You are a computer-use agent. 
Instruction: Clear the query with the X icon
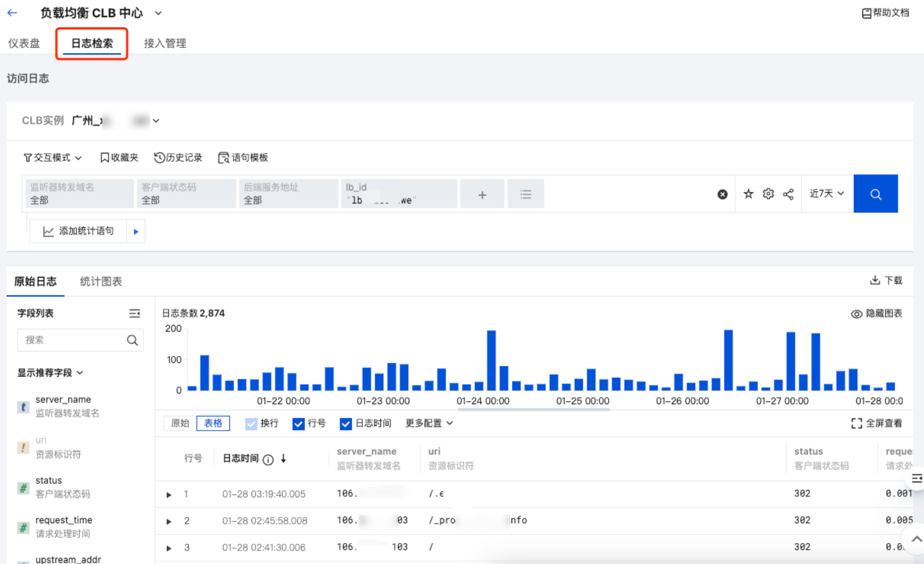click(722, 194)
